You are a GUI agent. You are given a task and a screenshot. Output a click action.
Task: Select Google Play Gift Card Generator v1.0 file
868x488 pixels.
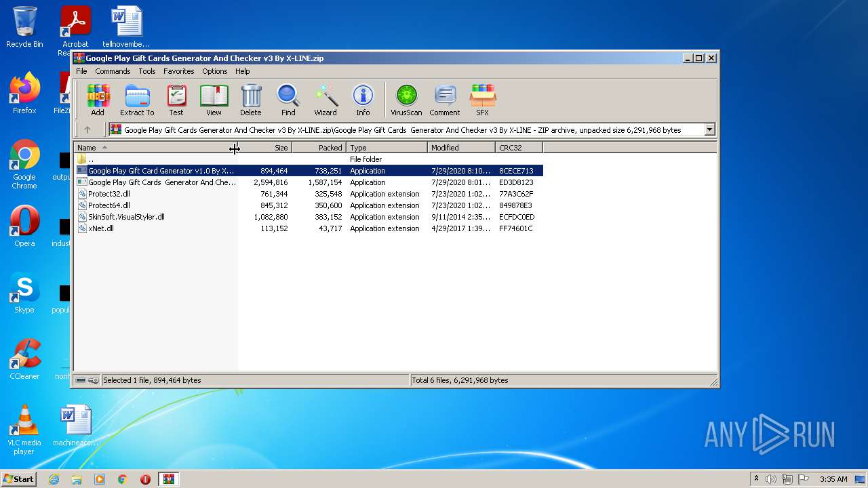tap(309, 171)
